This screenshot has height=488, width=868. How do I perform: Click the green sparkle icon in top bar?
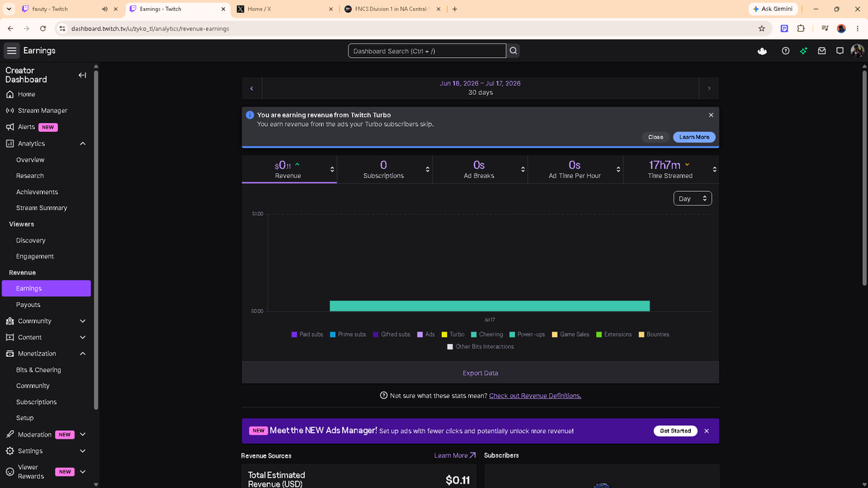click(804, 51)
